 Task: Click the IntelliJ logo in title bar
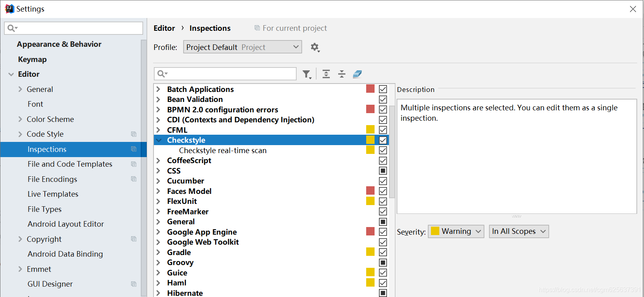point(10,9)
